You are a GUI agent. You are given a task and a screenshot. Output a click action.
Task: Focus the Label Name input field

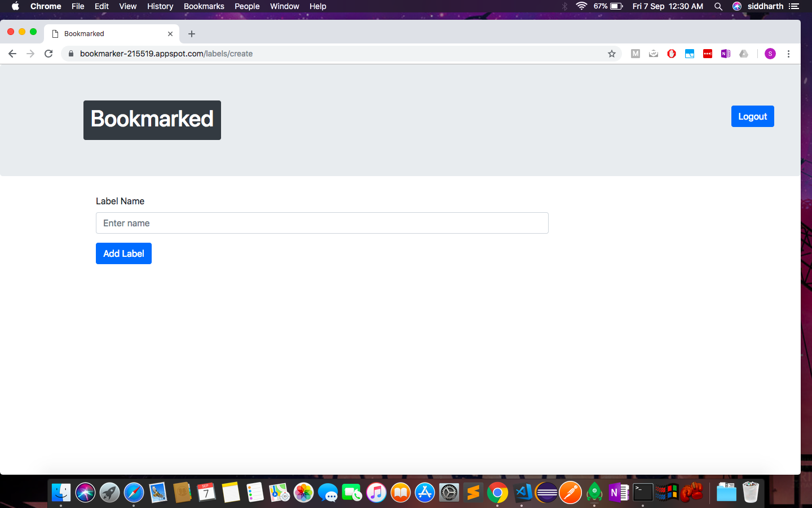(322, 223)
